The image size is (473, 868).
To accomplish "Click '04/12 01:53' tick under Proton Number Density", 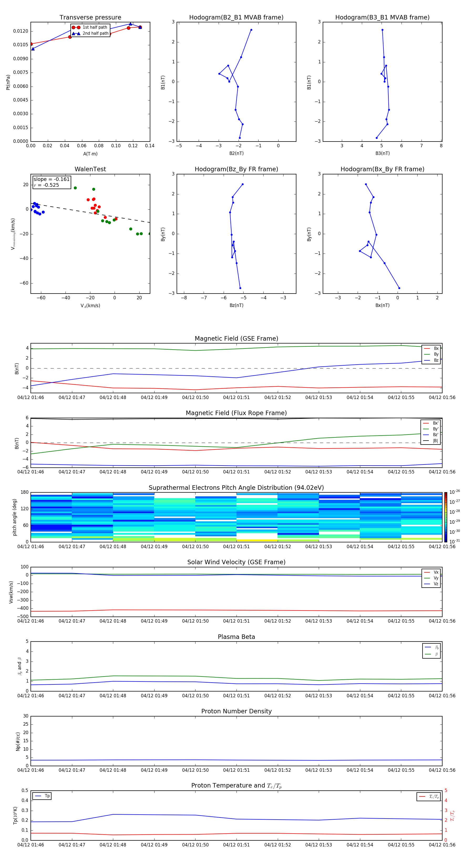I will coord(318,770).
